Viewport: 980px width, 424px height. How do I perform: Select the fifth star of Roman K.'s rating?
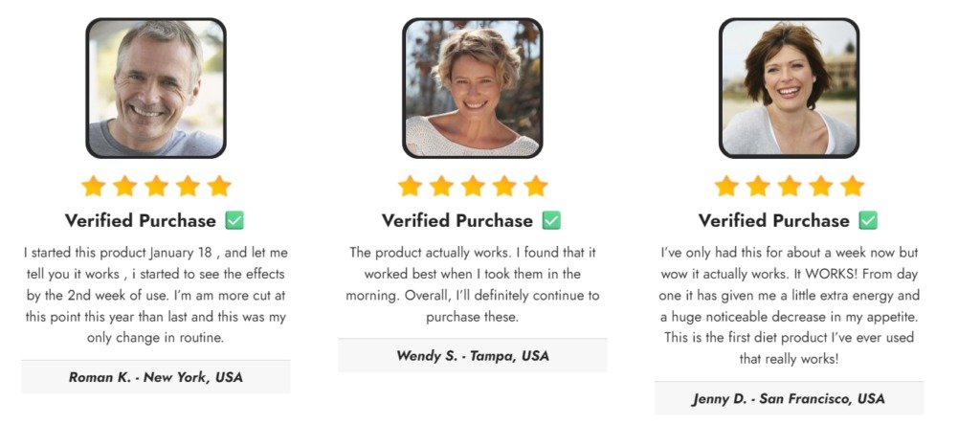[x=219, y=186]
